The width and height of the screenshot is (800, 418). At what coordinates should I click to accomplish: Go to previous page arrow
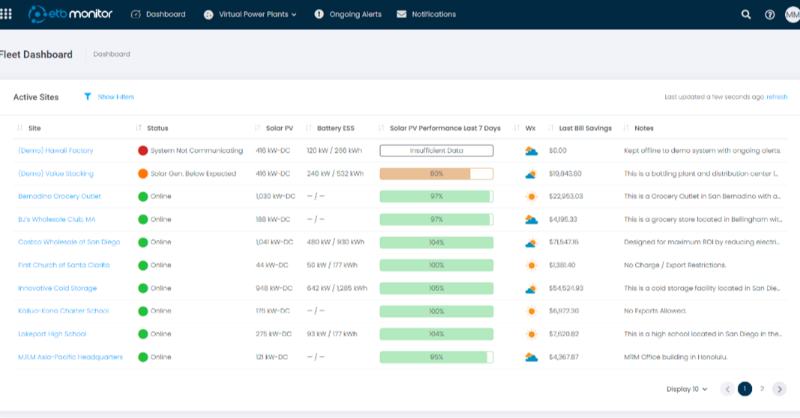point(727,389)
